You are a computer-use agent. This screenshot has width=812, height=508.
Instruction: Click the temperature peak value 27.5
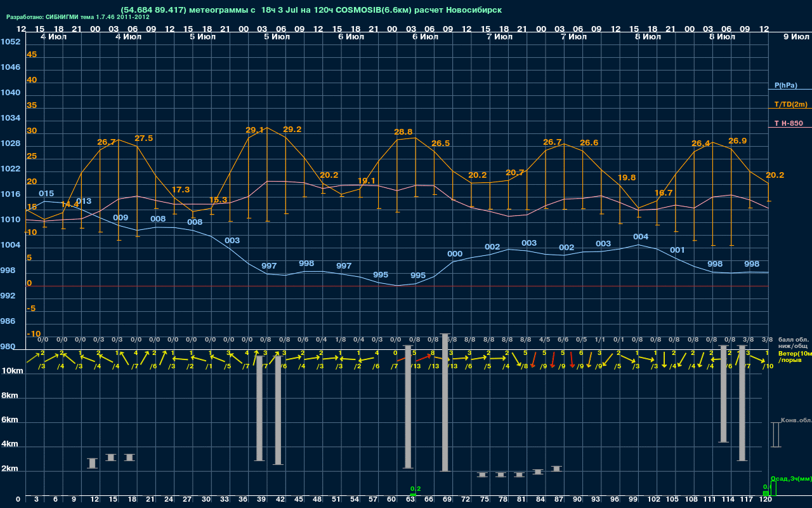143,138
